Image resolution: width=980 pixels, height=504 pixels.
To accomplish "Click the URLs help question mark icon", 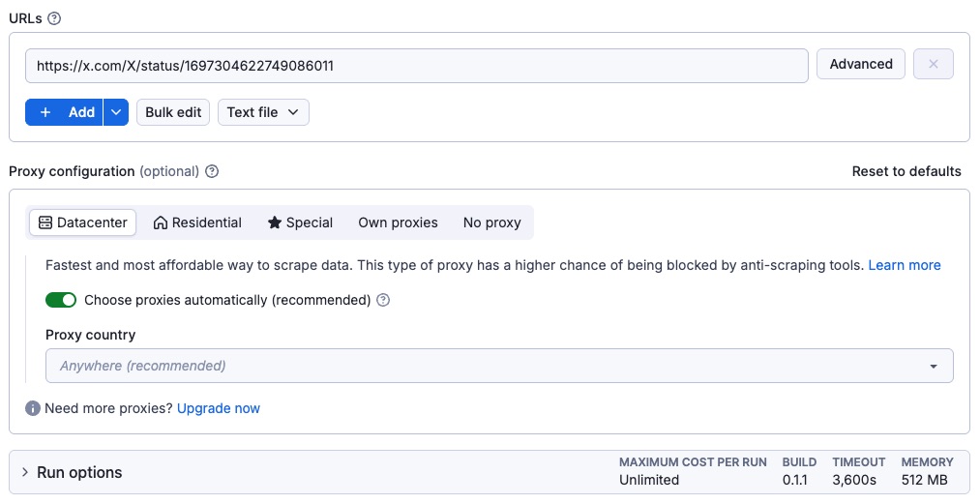I will pos(54,18).
